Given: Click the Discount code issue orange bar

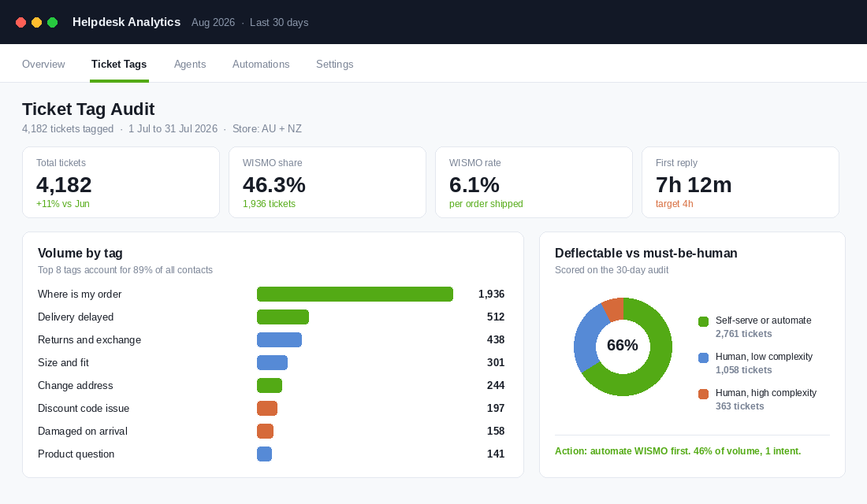Looking at the screenshot, I should point(267,409).
